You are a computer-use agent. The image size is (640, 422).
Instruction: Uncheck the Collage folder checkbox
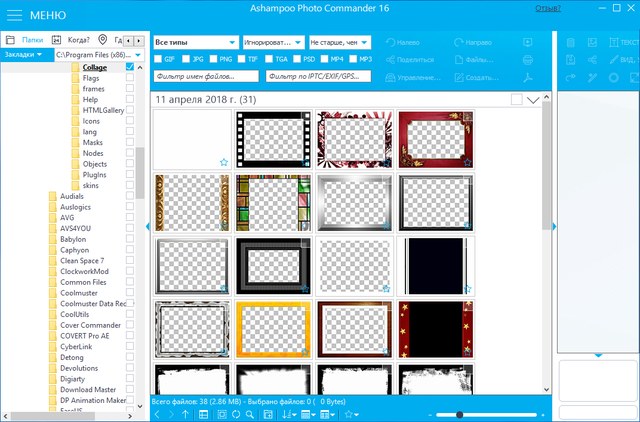130,67
